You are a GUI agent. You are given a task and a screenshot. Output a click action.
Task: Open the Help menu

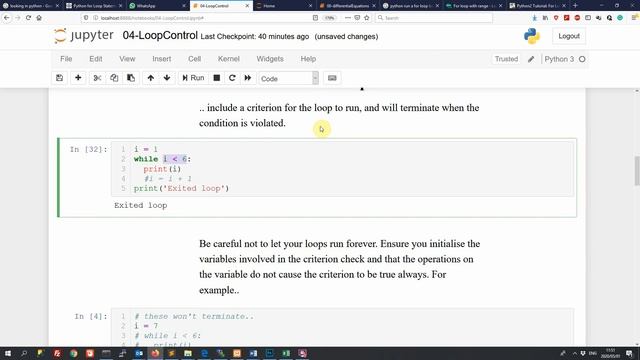[308, 59]
